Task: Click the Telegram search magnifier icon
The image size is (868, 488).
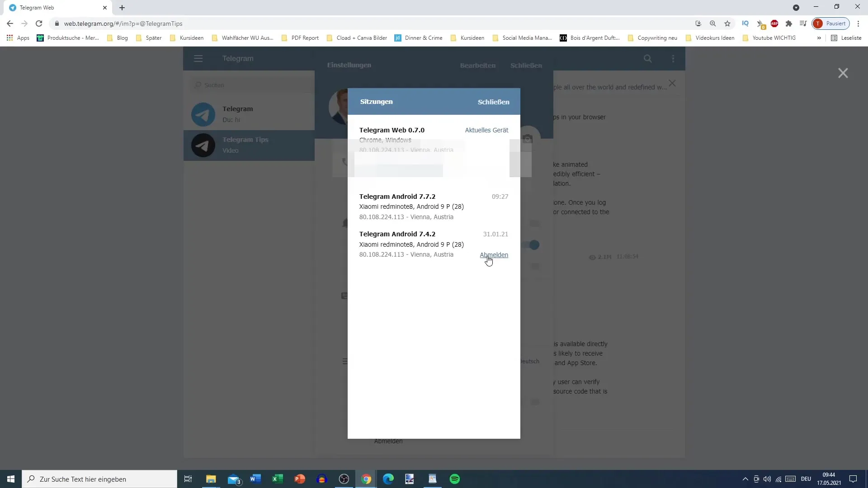Action: click(x=648, y=58)
